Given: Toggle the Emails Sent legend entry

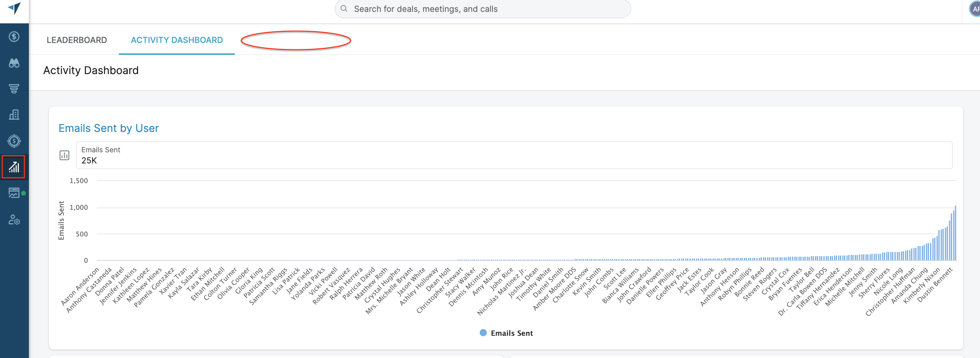Looking at the screenshot, I should click(506, 333).
